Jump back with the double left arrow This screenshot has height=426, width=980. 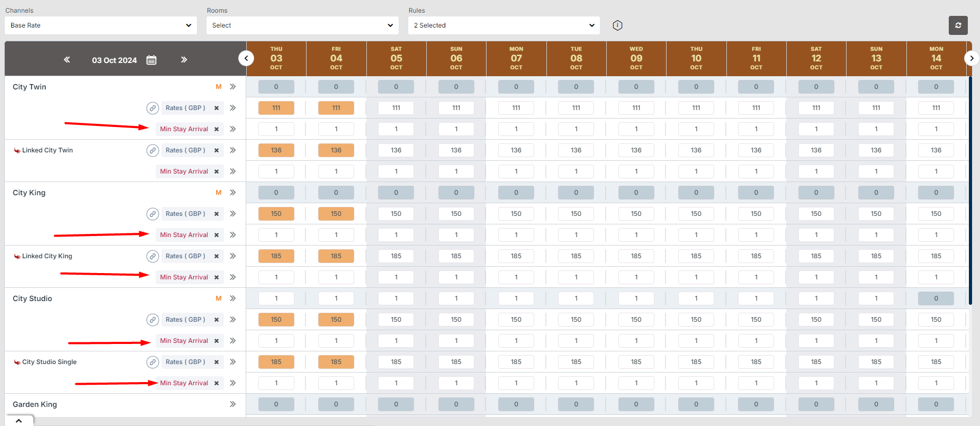pos(67,60)
